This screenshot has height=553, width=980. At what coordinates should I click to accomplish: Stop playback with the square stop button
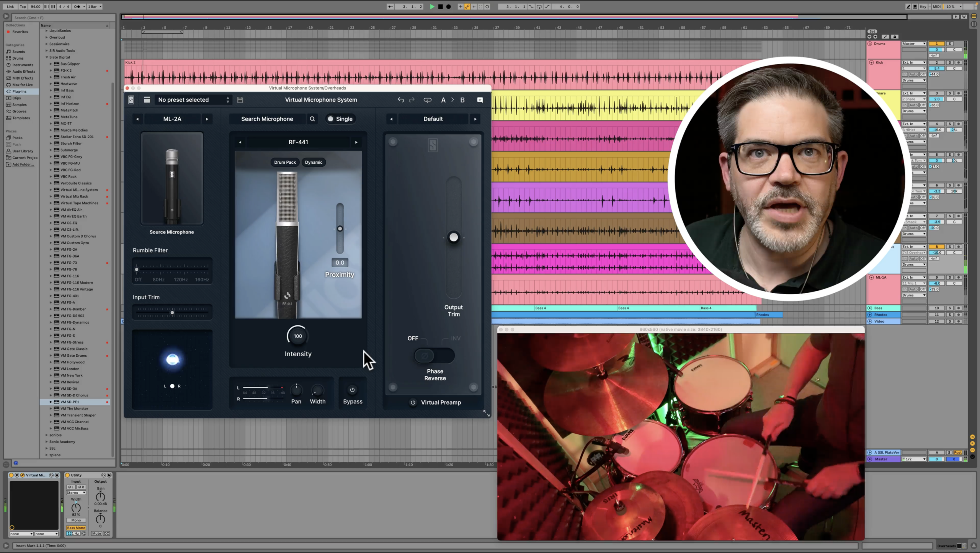coord(440,7)
